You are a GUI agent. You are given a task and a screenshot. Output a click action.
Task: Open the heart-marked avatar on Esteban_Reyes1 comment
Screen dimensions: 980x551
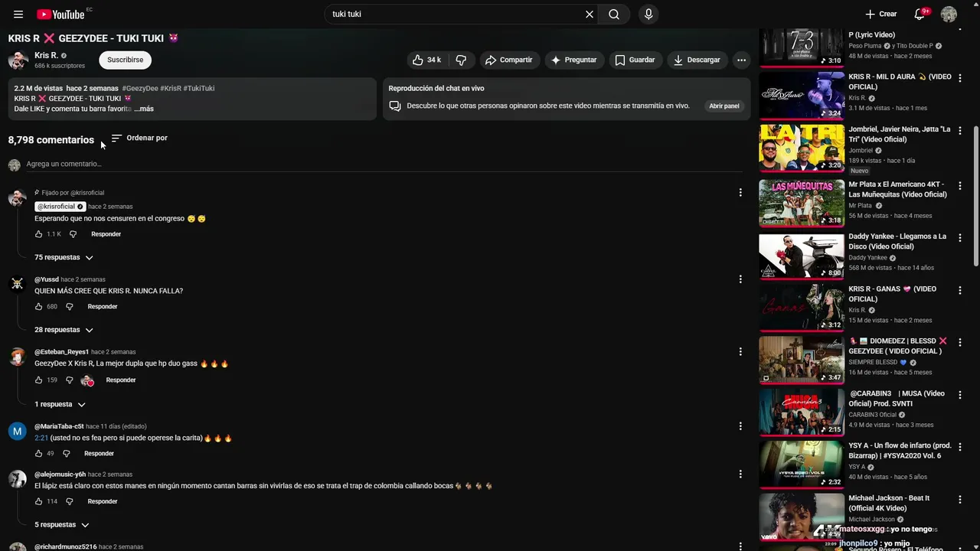pos(87,380)
